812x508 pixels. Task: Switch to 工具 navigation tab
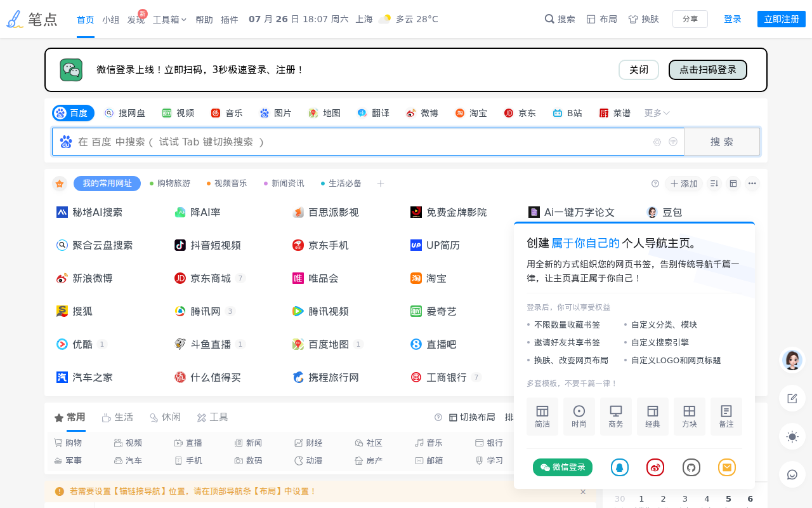[x=213, y=417]
